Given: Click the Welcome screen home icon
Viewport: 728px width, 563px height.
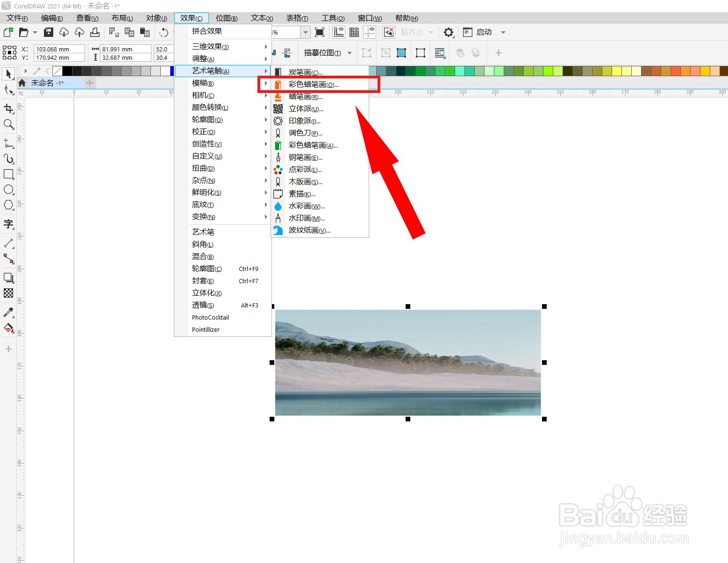Looking at the screenshot, I should point(22,83).
